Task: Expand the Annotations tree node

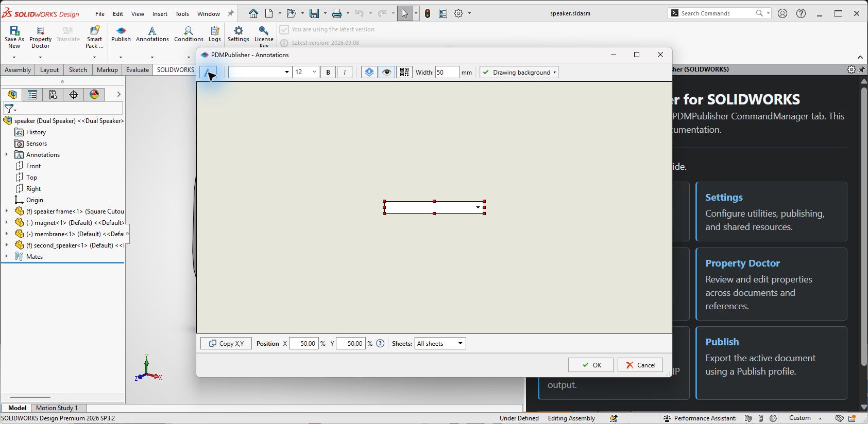Action: 7,154
